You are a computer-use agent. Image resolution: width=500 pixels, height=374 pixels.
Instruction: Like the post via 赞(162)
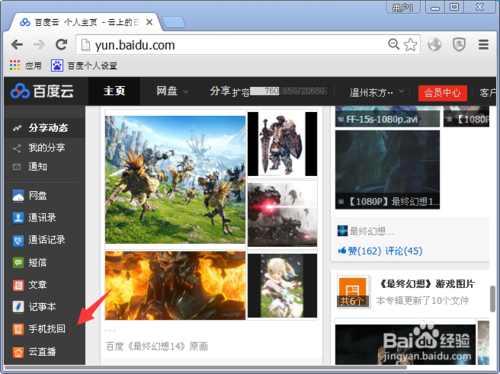360,251
